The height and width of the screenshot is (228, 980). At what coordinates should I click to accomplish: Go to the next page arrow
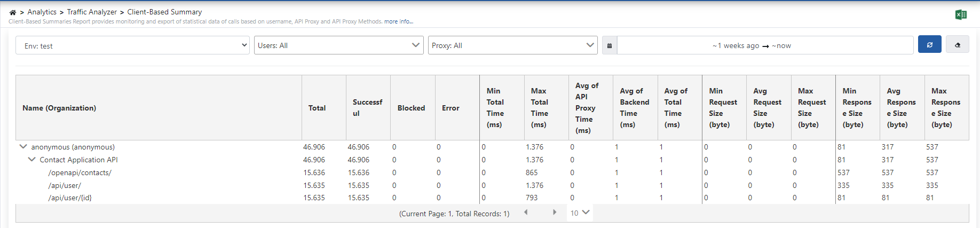tap(555, 213)
